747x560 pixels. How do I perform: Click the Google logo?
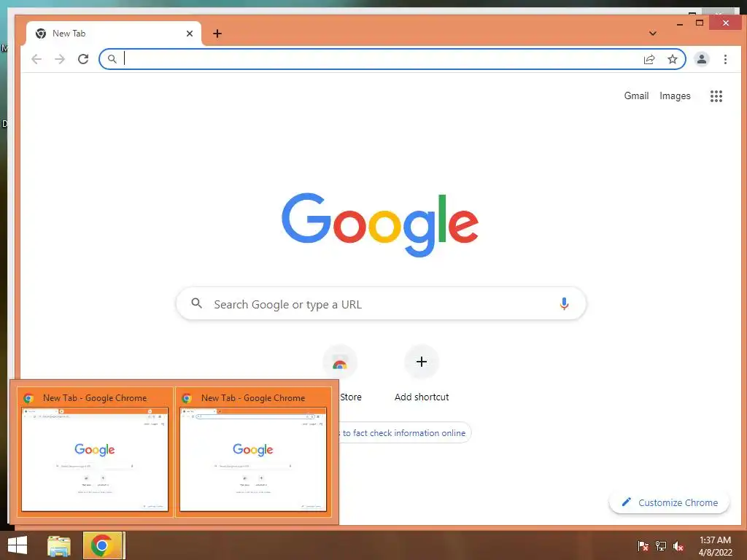coord(379,224)
